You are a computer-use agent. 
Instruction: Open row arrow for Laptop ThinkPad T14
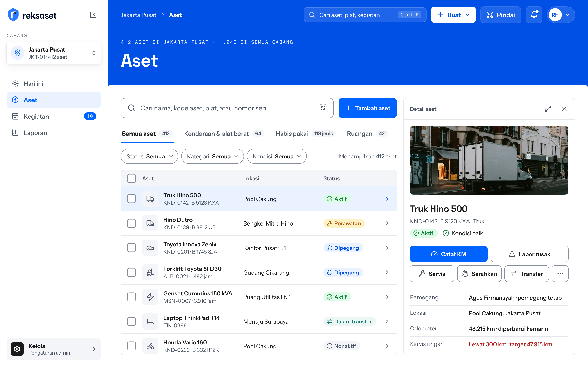[387, 322]
